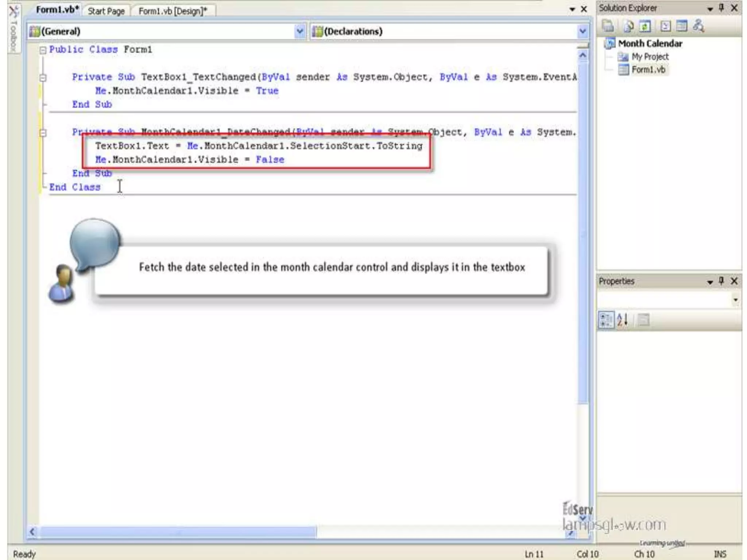Image resolution: width=747 pixels, height=560 pixels.
Task: Collapse the Public Class Form1 region
Action: click(x=43, y=50)
